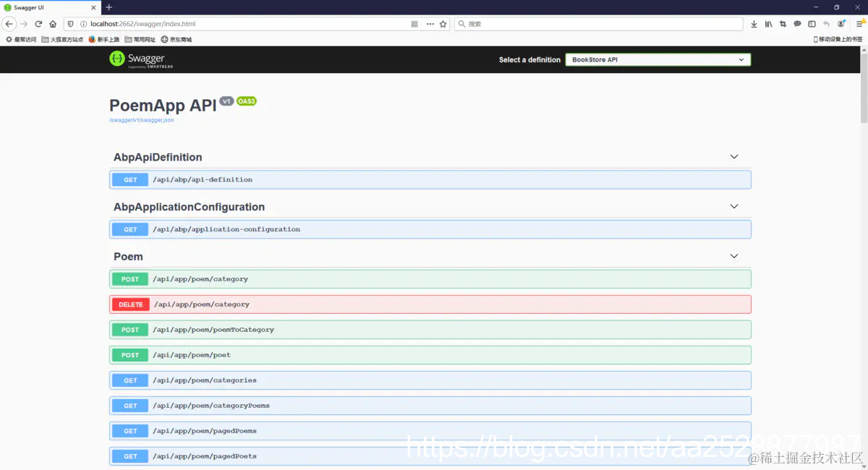Expand POST /api/app/poem/category endpoint
Viewport: 868px width, 470px height.
coord(430,279)
